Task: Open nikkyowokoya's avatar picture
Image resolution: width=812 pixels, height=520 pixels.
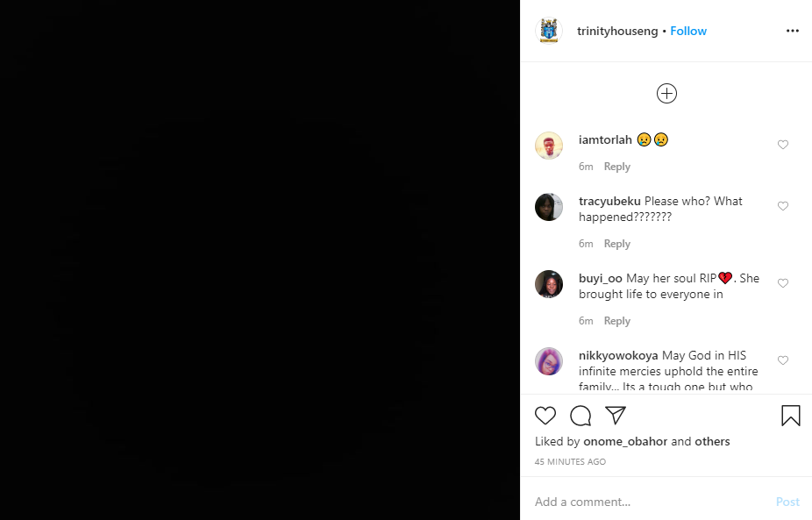Action: pos(548,361)
